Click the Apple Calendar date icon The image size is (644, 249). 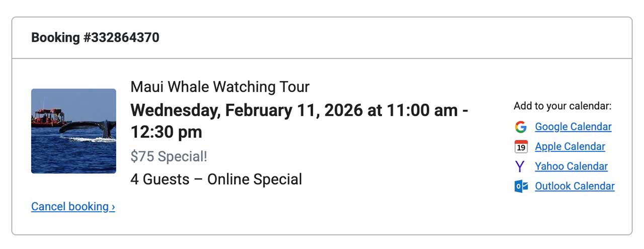tap(521, 146)
